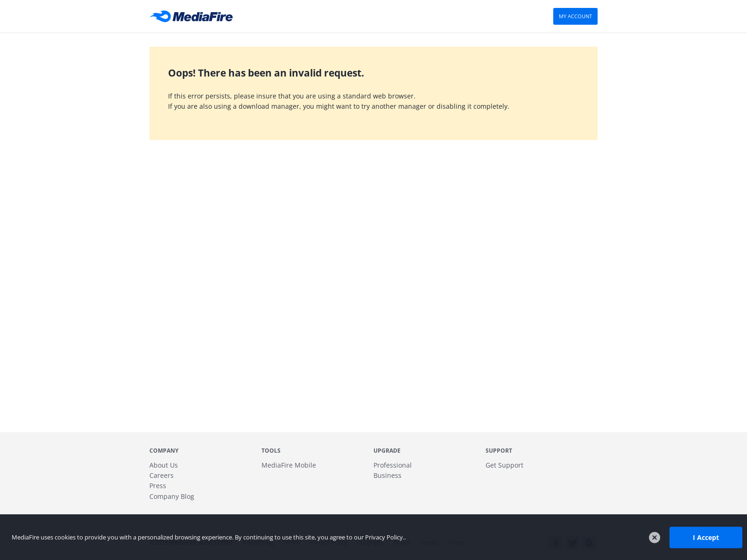This screenshot has height=560, width=747.
Task: Click the 'standard web browser' error line
Action: click(x=292, y=96)
